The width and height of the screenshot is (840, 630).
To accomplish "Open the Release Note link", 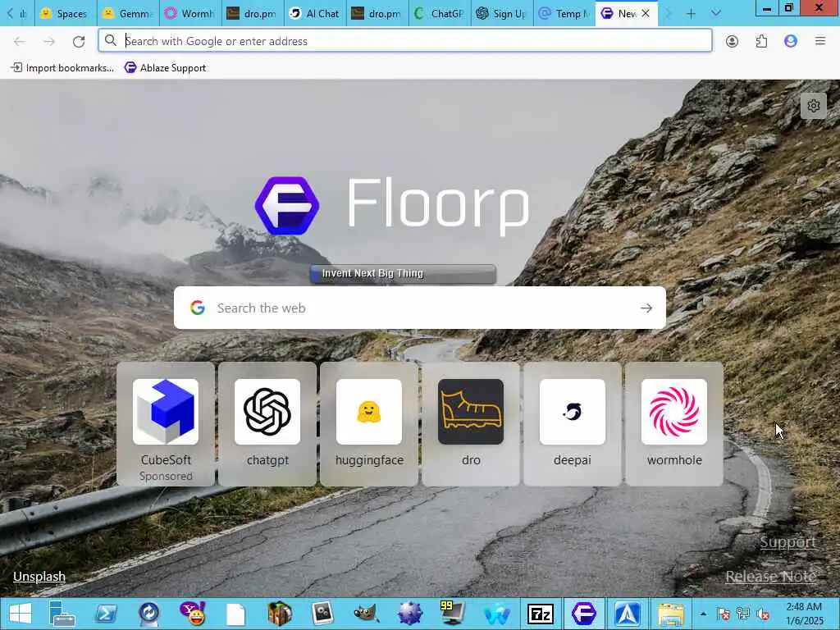I will pyautogui.click(x=770, y=577).
